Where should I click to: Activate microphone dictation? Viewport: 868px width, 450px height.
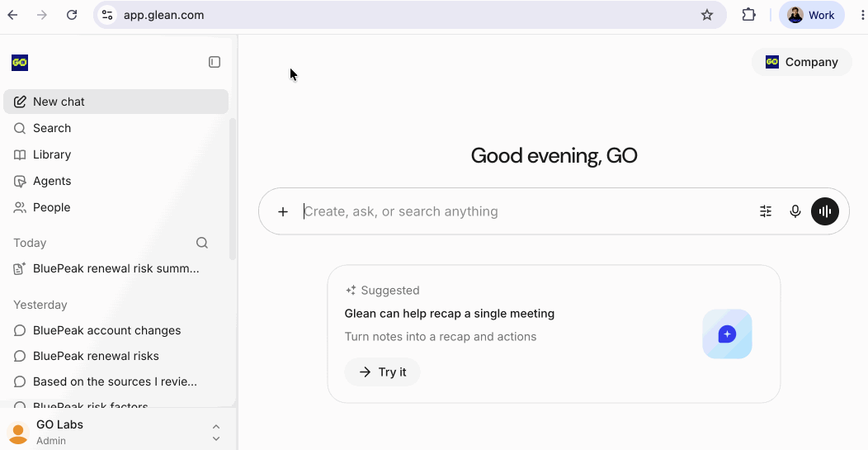[795, 211]
